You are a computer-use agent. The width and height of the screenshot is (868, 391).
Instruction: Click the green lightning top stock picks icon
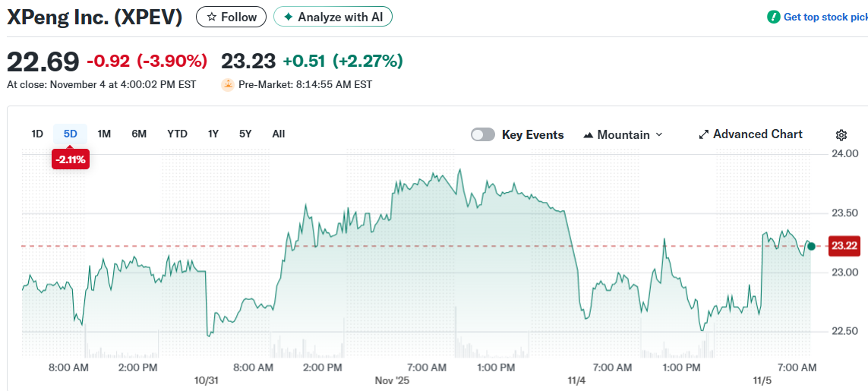(774, 17)
